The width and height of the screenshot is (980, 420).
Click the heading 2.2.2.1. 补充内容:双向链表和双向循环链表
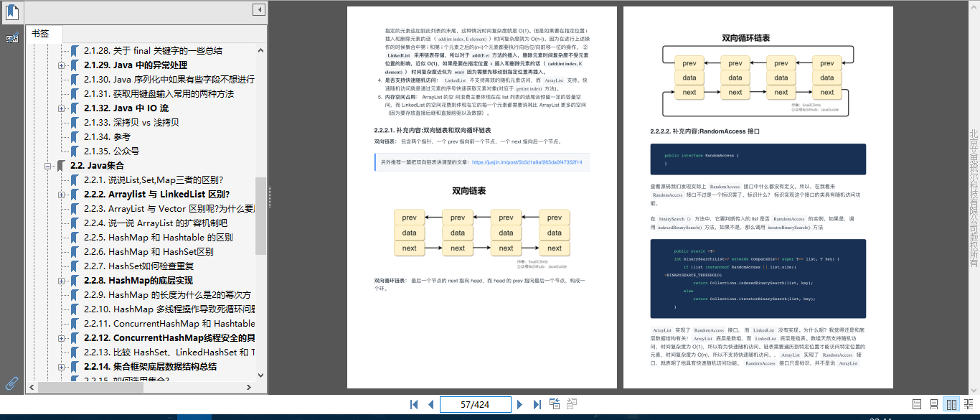pyautogui.click(x=433, y=131)
